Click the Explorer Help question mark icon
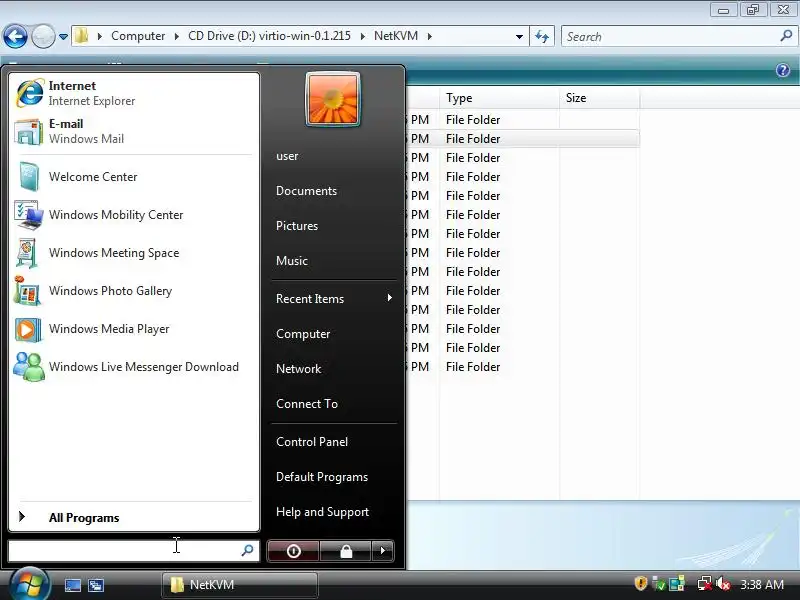Screen dimensions: 800x600 783,70
